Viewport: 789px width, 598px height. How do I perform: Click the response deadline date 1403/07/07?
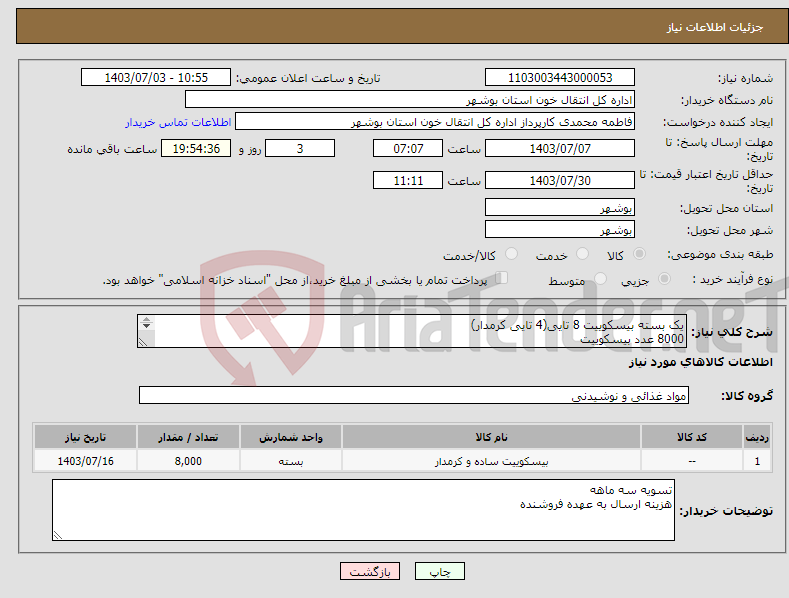560,148
